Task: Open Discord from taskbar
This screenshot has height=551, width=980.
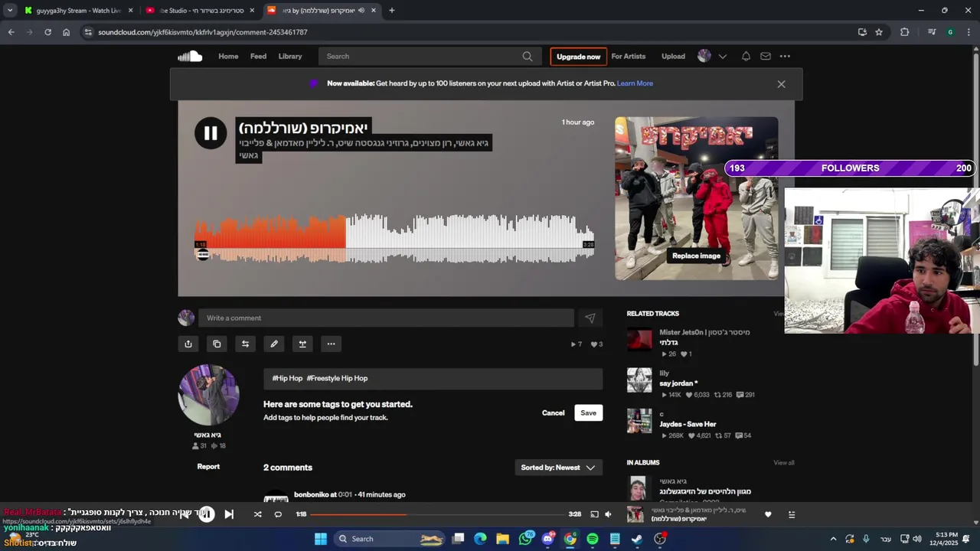Action: (547, 539)
